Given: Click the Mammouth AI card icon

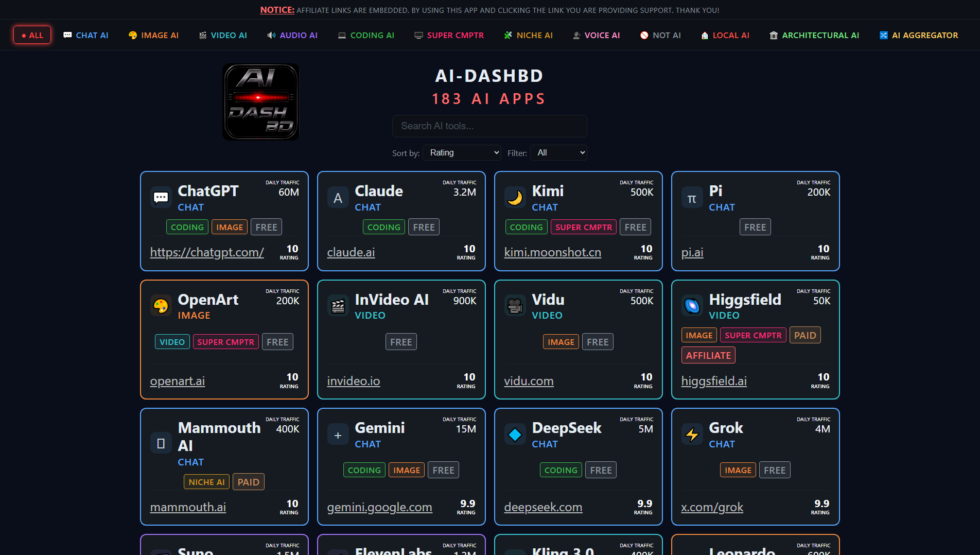Looking at the screenshot, I should click(x=161, y=443).
